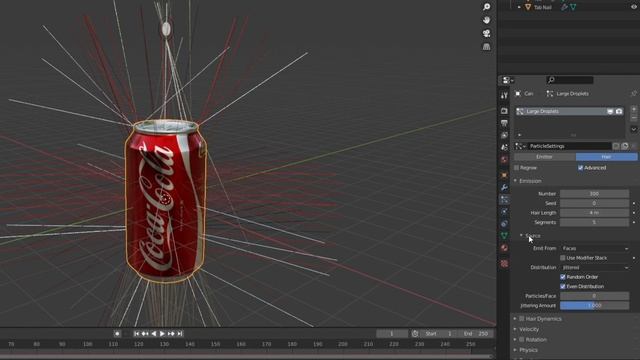Image resolution: width=640 pixels, height=360 pixels.
Task: Open the Distribution dropdown
Action: click(595, 267)
